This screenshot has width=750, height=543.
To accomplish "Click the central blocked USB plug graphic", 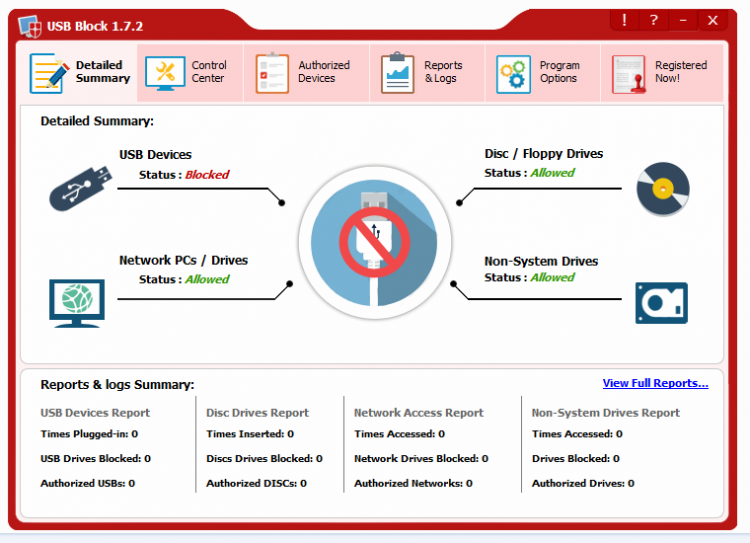I will click(x=375, y=243).
